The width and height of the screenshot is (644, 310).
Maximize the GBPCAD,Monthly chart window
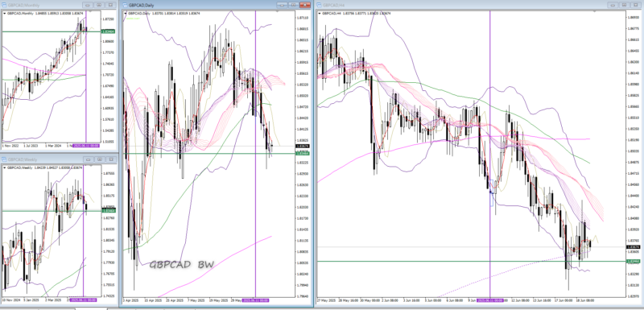[x=99, y=5]
